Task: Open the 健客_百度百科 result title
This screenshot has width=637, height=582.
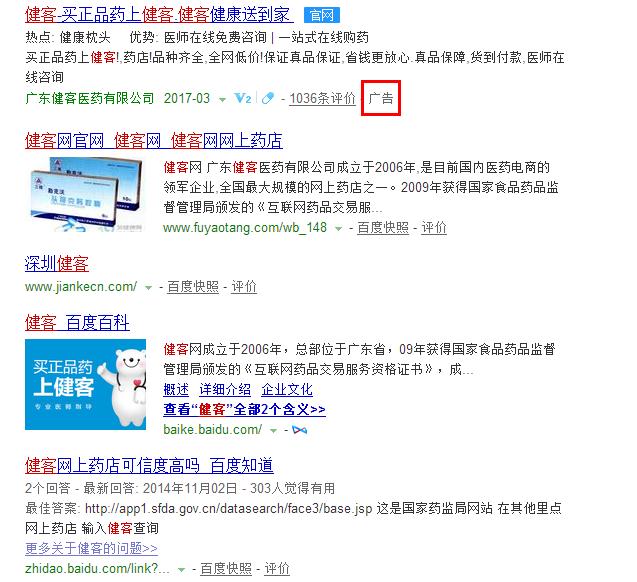Action: pos(77,323)
